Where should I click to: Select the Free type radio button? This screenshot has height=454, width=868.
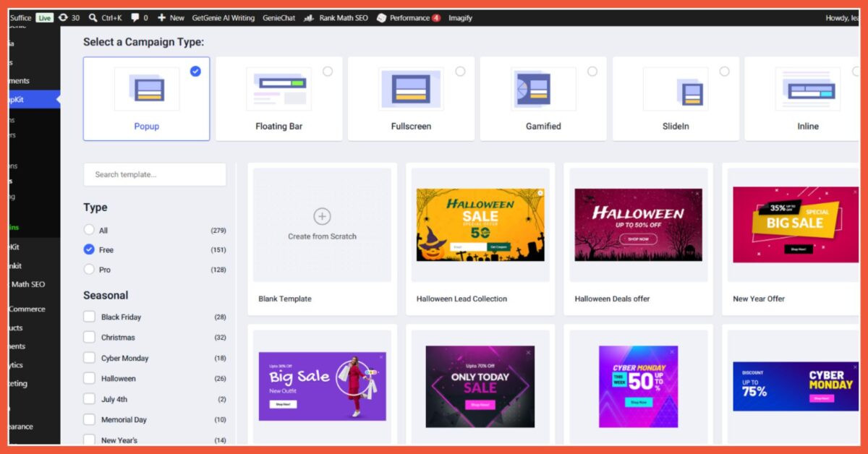(89, 249)
